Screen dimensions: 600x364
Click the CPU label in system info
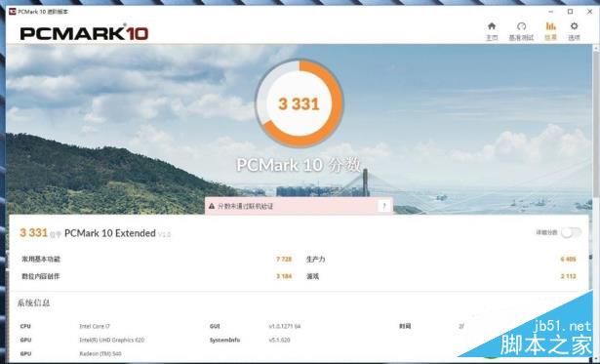(x=25, y=326)
